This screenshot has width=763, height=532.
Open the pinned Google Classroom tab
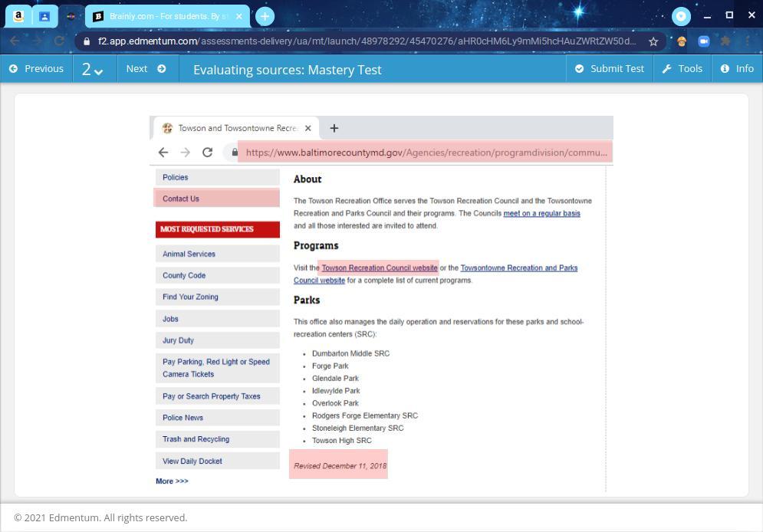point(44,16)
